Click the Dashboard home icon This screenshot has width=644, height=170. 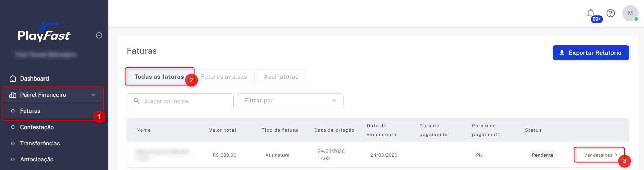click(x=13, y=79)
